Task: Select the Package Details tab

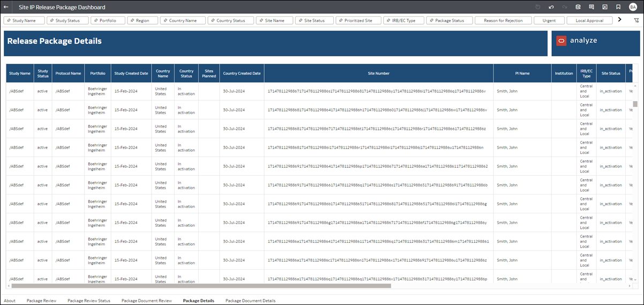Action: pyautogui.click(x=198, y=301)
